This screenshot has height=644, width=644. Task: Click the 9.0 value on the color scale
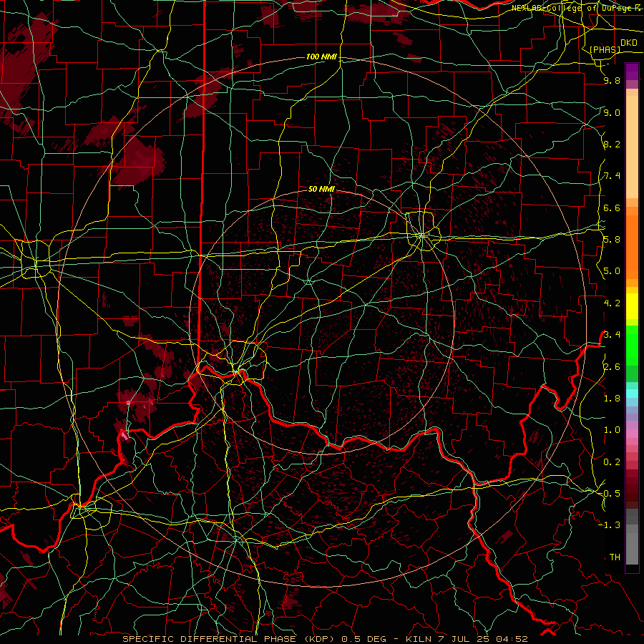[x=612, y=112]
